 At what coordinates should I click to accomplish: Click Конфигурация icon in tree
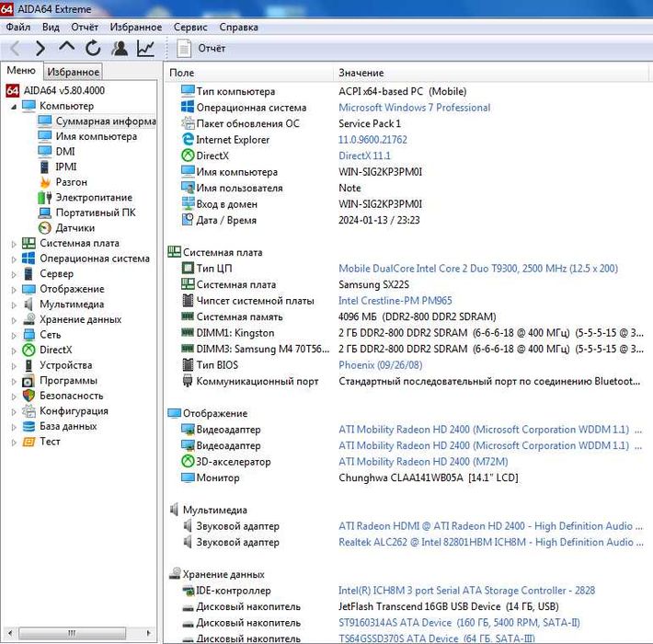pos(29,411)
